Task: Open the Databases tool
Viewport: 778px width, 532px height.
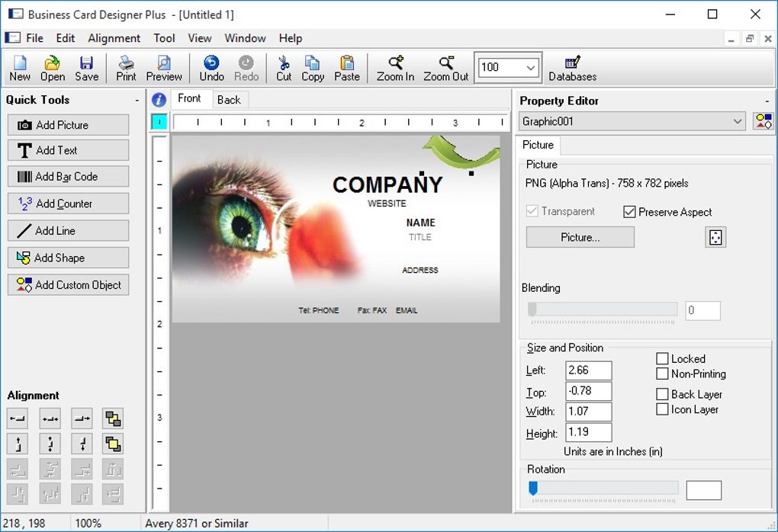Action: (572, 69)
